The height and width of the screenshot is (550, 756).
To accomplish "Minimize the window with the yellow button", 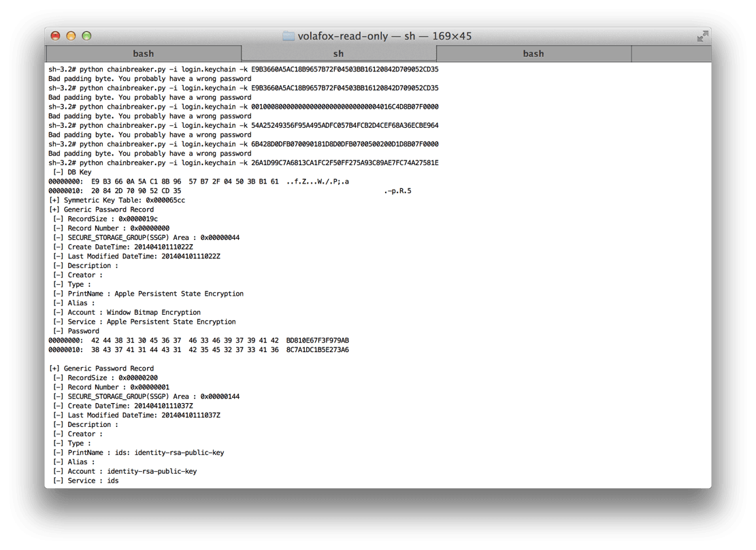I will point(71,36).
